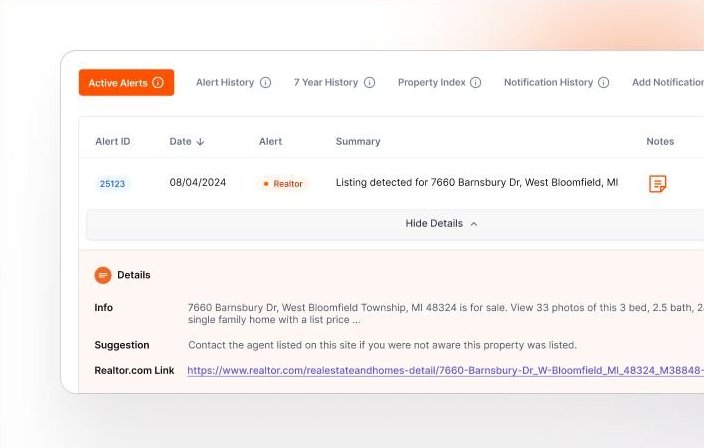704x448 pixels.
Task: Click the Alert ID column header
Action: click(x=112, y=142)
